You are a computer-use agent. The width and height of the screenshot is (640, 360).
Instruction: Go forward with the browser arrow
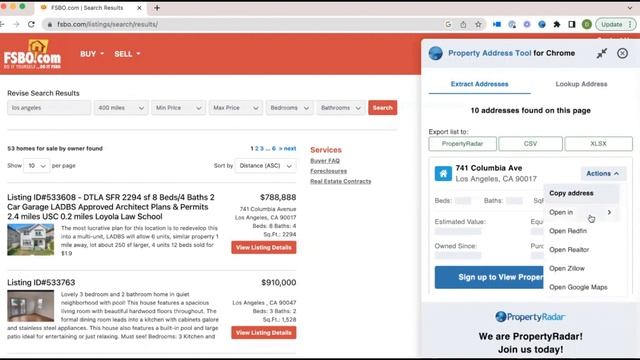click(16, 24)
